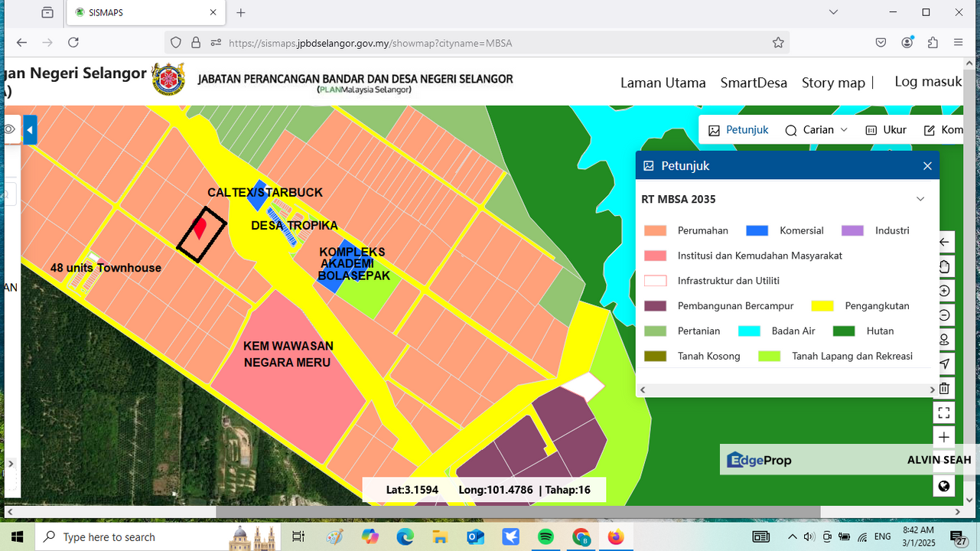
Task: Click the Log masuk link
Action: point(928,80)
